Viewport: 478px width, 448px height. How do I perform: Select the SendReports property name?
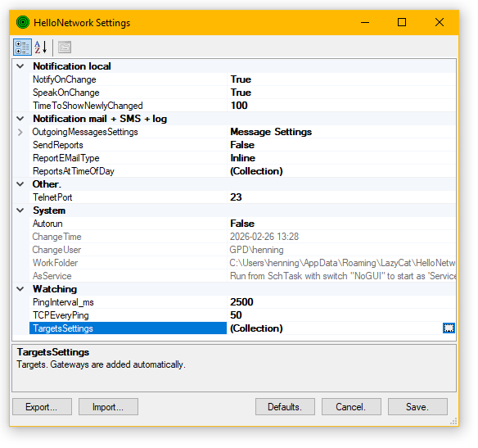coord(58,145)
